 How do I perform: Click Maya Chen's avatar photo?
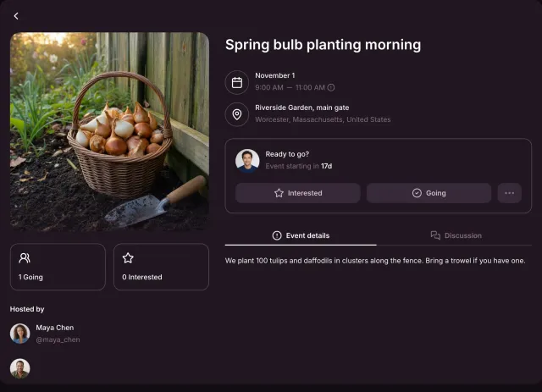click(x=20, y=334)
